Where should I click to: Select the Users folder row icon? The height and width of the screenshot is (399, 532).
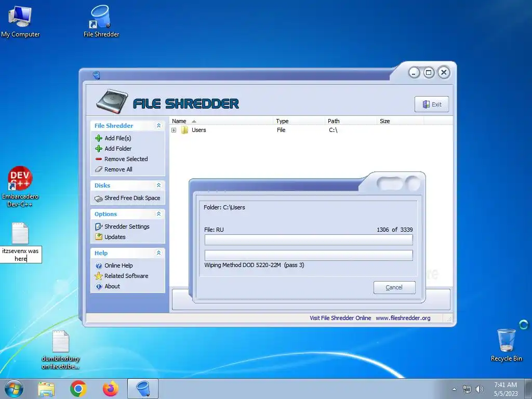pos(184,130)
